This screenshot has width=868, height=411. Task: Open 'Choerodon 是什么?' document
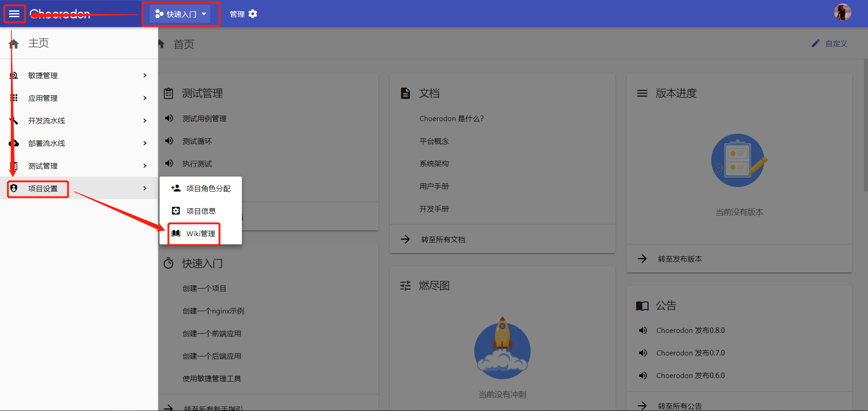(452, 118)
